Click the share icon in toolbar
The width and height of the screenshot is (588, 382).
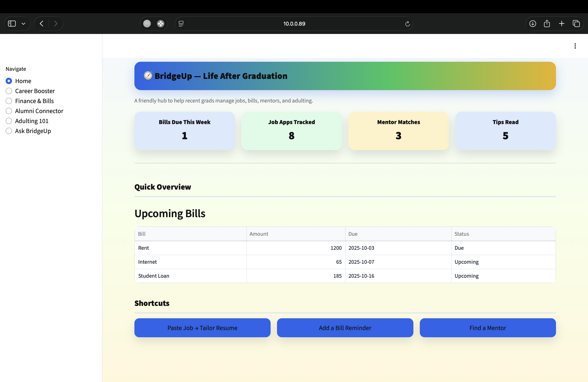click(547, 24)
